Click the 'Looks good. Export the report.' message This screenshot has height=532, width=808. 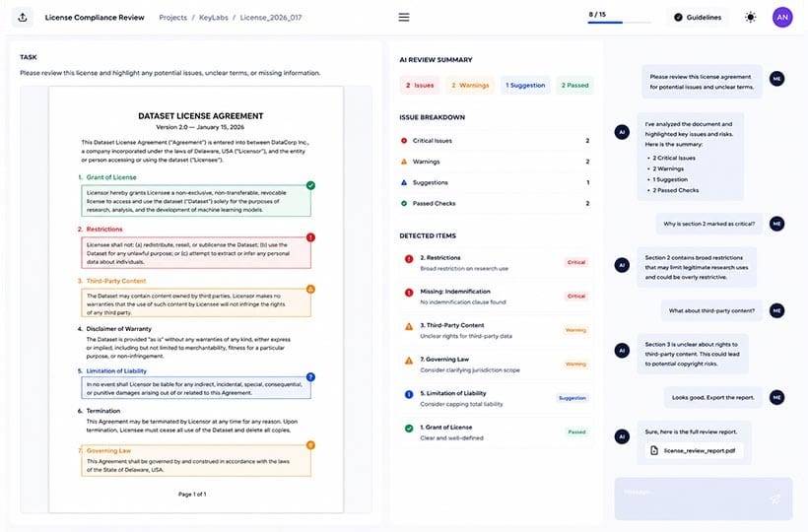tap(713, 398)
